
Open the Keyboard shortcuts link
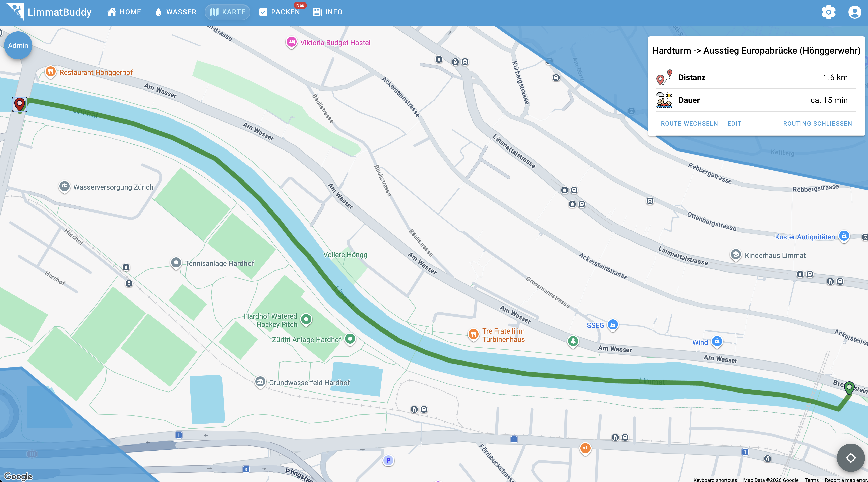point(715,480)
